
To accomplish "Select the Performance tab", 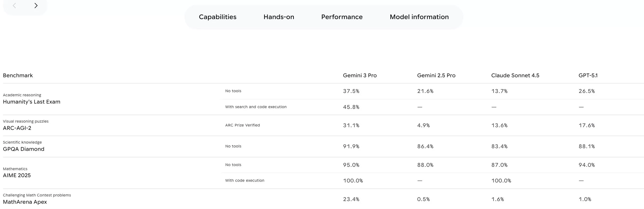I will (x=342, y=17).
